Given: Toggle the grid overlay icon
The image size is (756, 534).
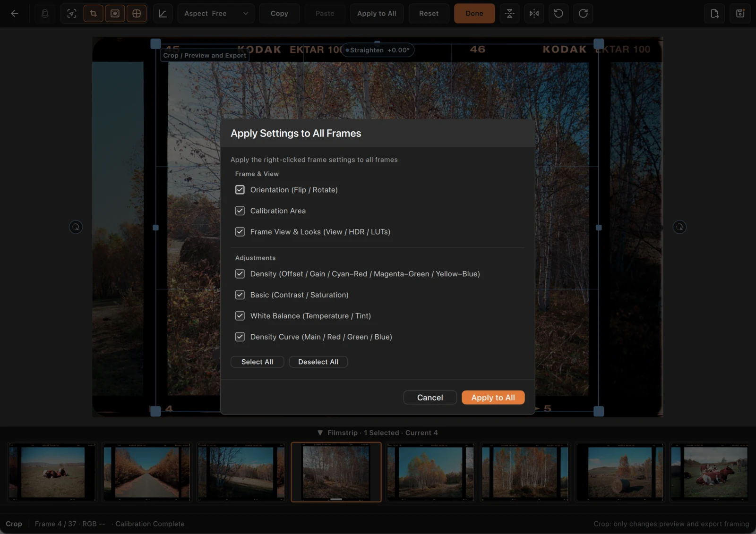Looking at the screenshot, I should point(137,14).
